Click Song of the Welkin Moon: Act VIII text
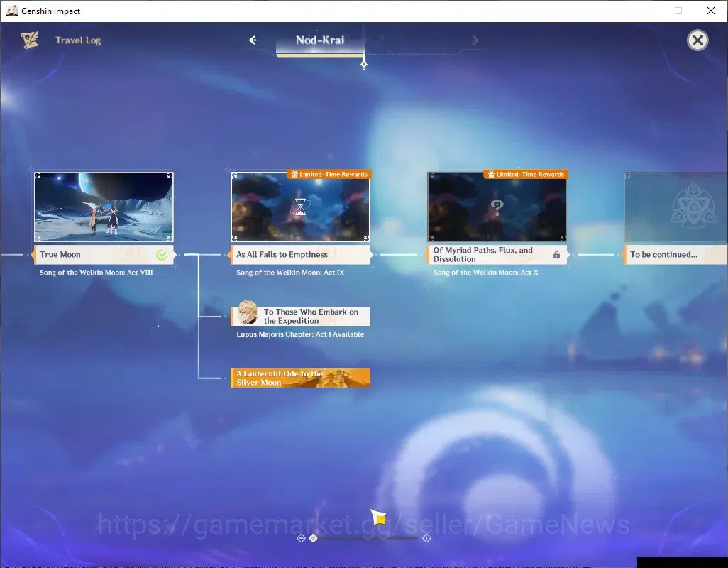728x568 pixels. click(x=96, y=272)
